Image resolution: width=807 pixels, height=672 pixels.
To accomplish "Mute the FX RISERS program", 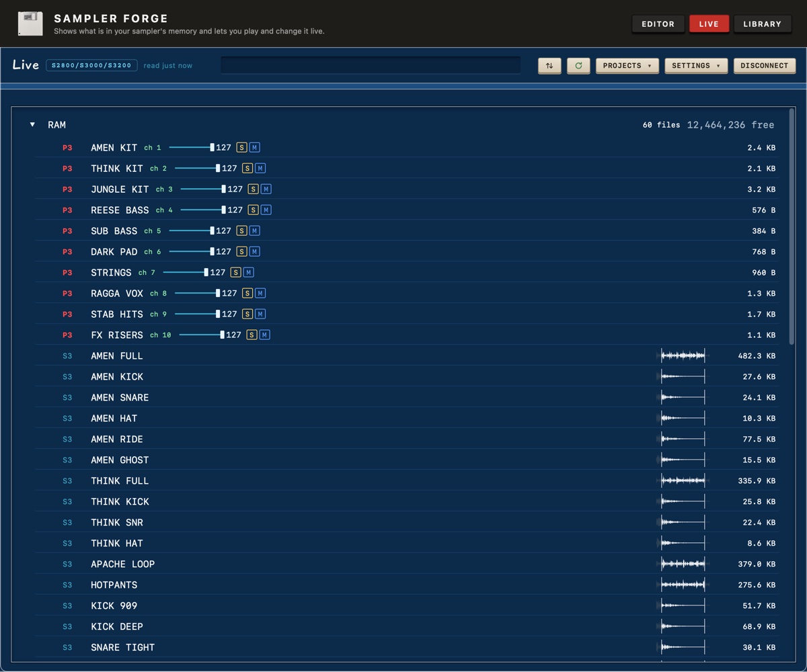I will click(264, 335).
